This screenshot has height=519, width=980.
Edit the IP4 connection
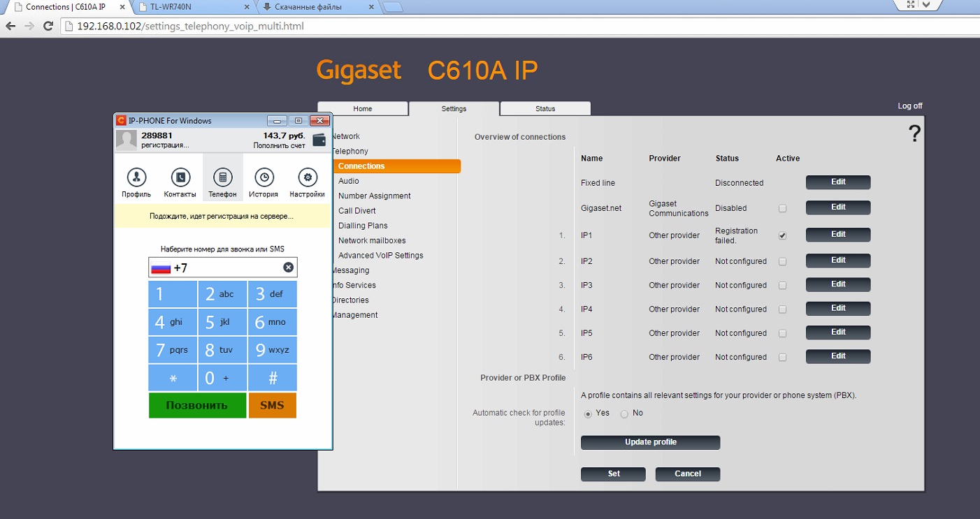pyautogui.click(x=838, y=309)
